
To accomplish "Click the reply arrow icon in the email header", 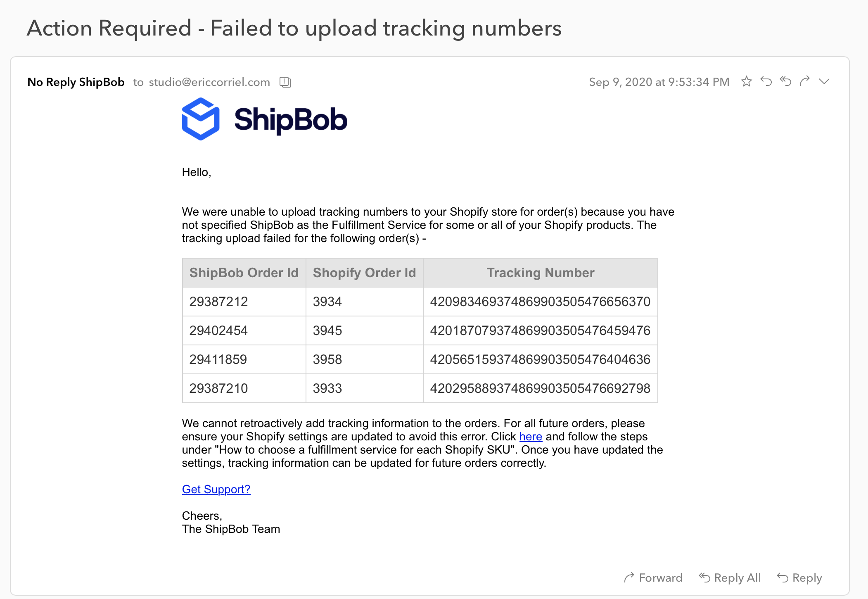I will 766,81.
